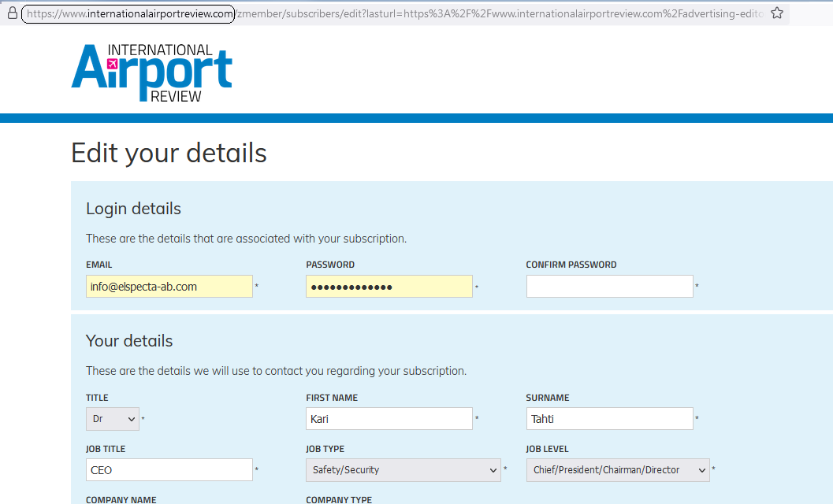
Task: Click the padlock site security icon
Action: coord(13,13)
